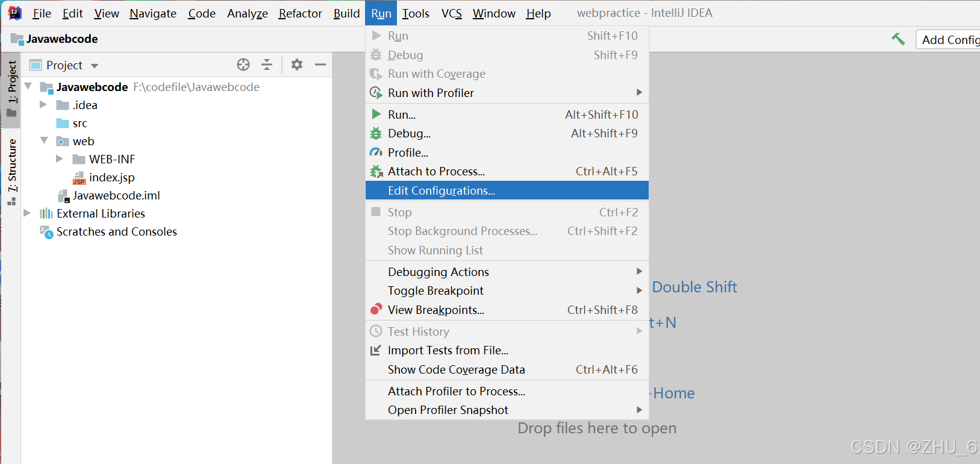This screenshot has height=464, width=980.
Task: Click the green Build Project hammer icon
Action: pos(898,39)
